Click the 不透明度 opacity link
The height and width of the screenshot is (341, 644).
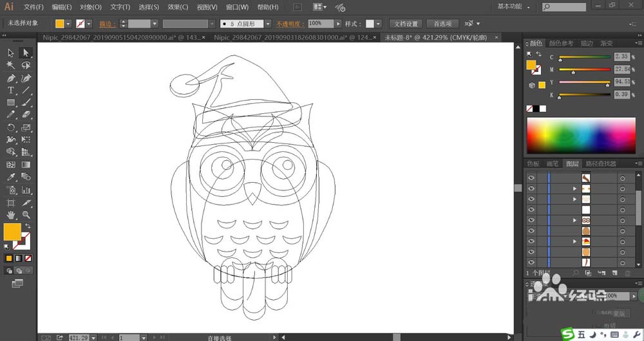290,24
